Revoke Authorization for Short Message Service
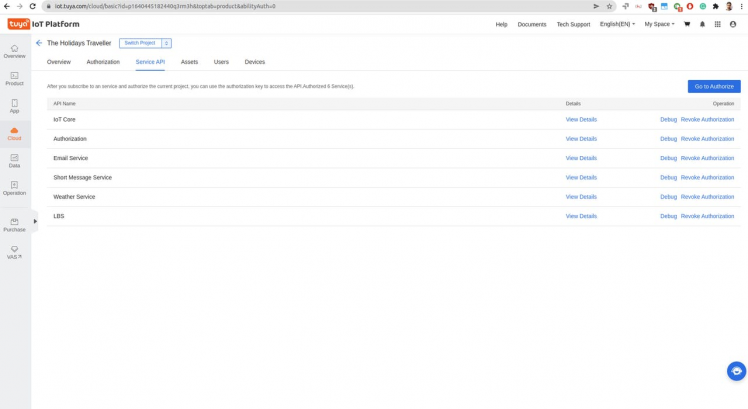Screen dimensions: 748x409 point(707,178)
